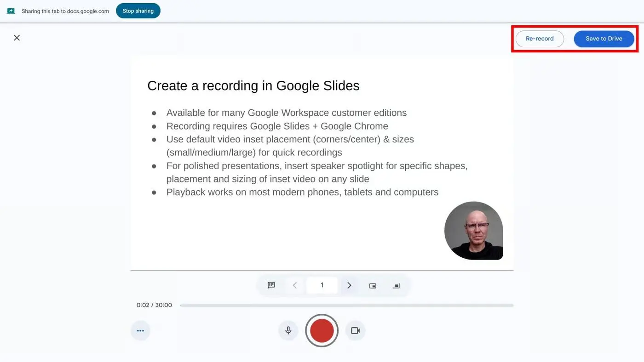Click bullet 'Use default video inset placement'
Image resolution: width=644 pixels, height=362 pixels.
pos(290,146)
